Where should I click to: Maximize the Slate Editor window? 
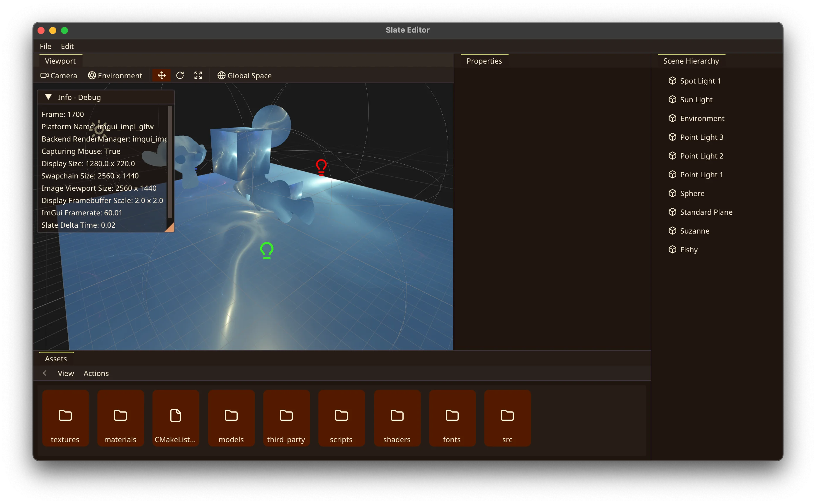65,30
